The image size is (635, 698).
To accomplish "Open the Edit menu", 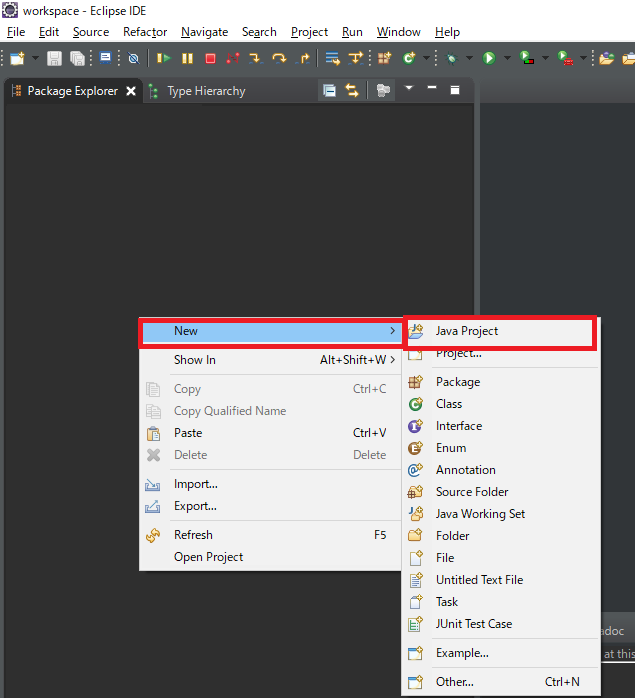I will point(49,32).
